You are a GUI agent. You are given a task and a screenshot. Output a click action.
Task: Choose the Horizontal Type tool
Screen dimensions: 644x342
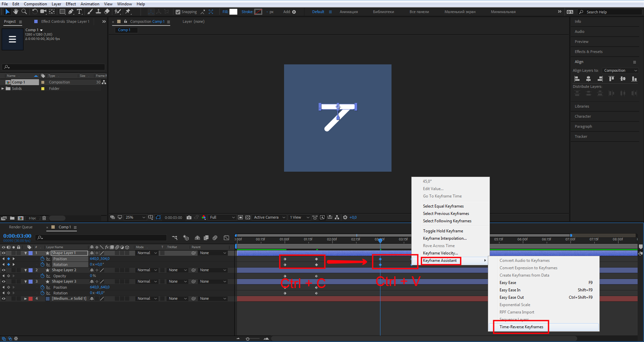80,12
